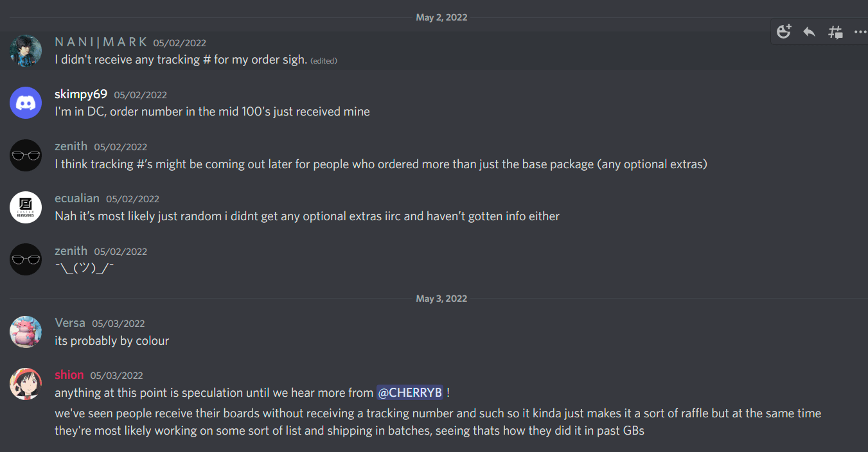Click zenith's username above the tracking #'s message

pyautogui.click(x=71, y=146)
